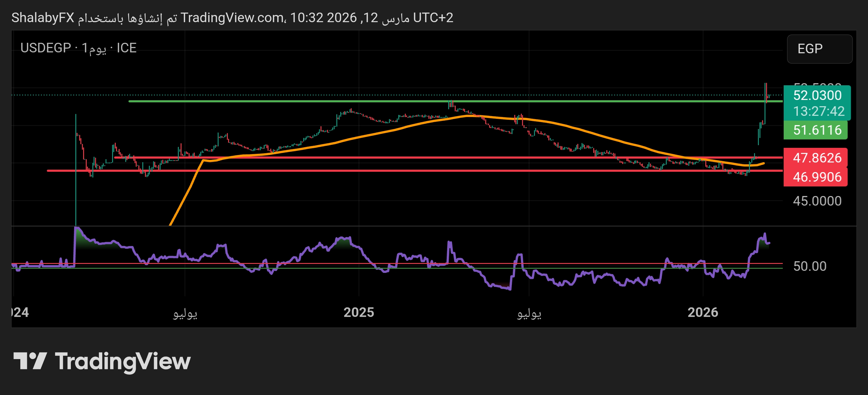Viewport: 868px width, 395px height.
Task: Click the ICE exchange label
Action: pyautogui.click(x=127, y=48)
